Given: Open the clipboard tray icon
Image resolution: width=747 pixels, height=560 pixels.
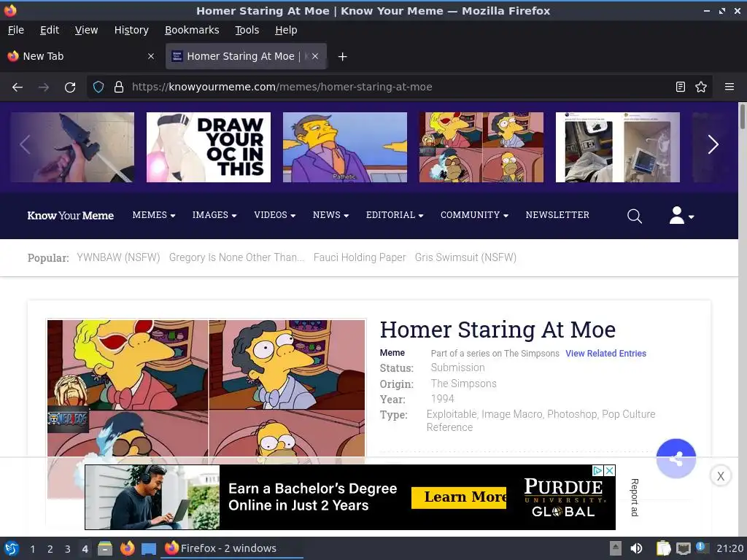Looking at the screenshot, I should [x=663, y=548].
